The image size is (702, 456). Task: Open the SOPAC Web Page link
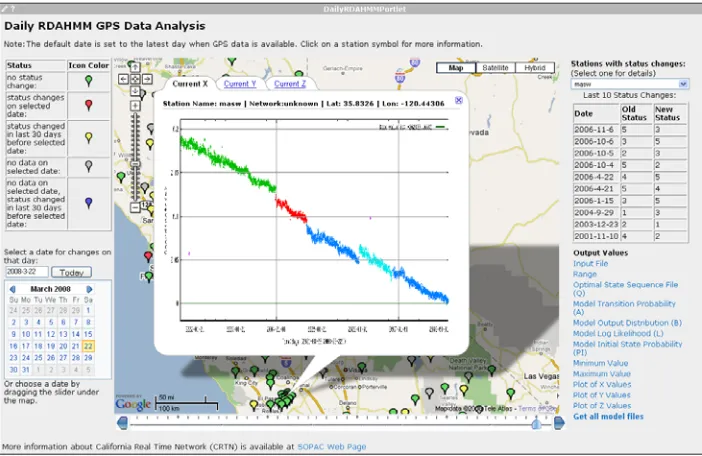click(x=332, y=447)
